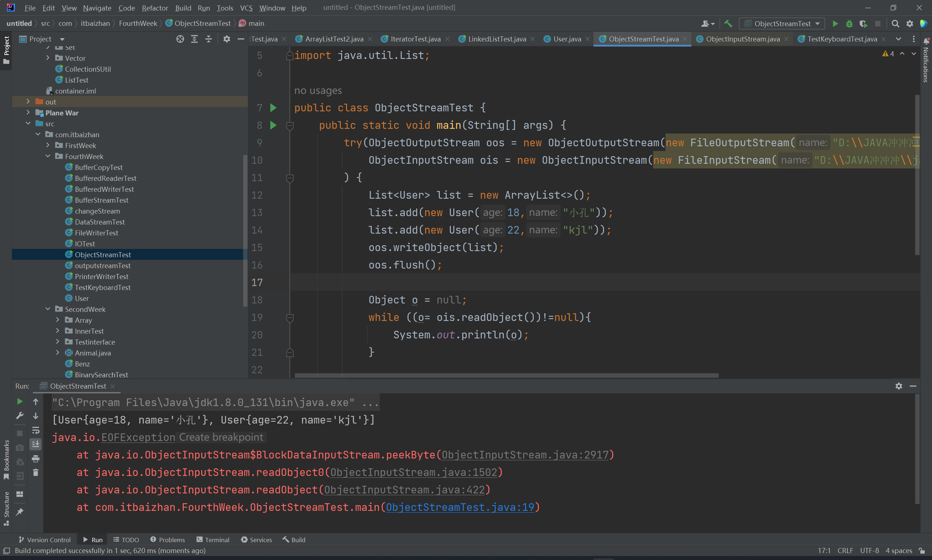Select container.iml file in tree
The image size is (932, 560).
click(75, 91)
